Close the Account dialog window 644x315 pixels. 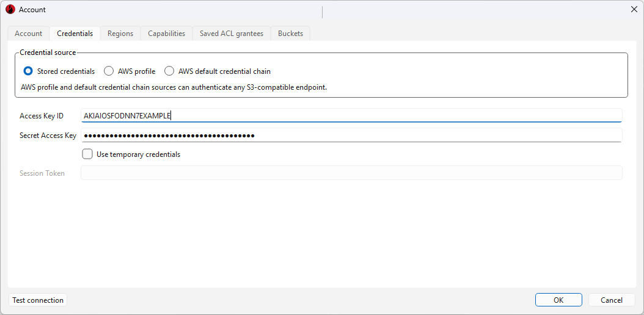pos(634,9)
